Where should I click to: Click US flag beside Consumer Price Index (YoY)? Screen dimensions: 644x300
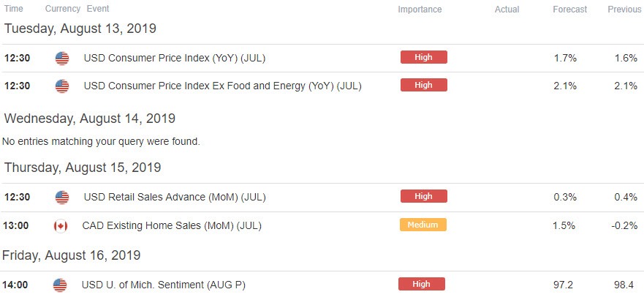[62, 58]
